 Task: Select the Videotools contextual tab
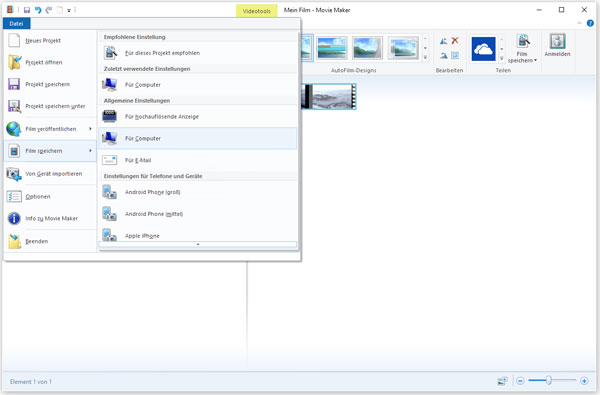click(x=256, y=11)
